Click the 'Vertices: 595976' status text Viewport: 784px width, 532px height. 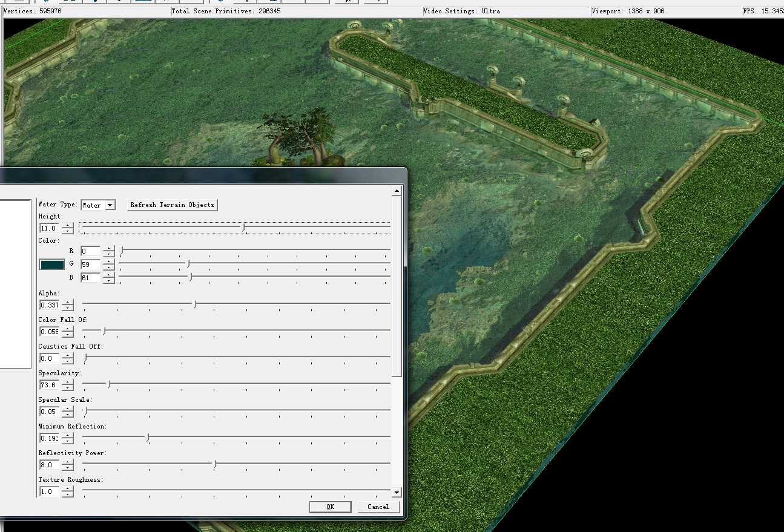33,11
